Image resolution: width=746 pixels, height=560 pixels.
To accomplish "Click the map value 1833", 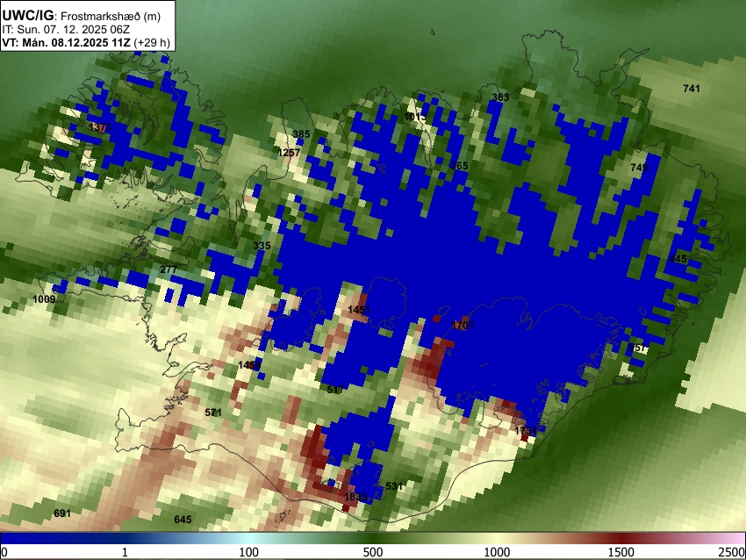I will click(x=355, y=497).
